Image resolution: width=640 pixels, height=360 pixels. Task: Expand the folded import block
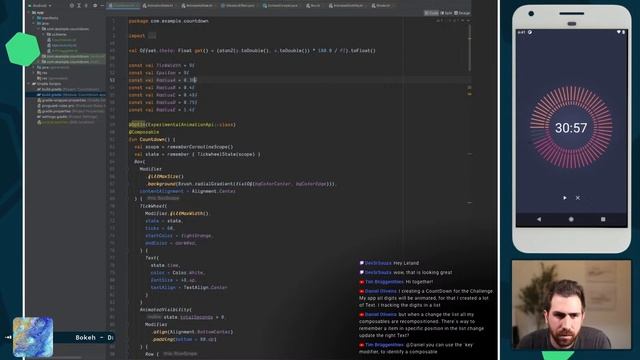tap(152, 36)
